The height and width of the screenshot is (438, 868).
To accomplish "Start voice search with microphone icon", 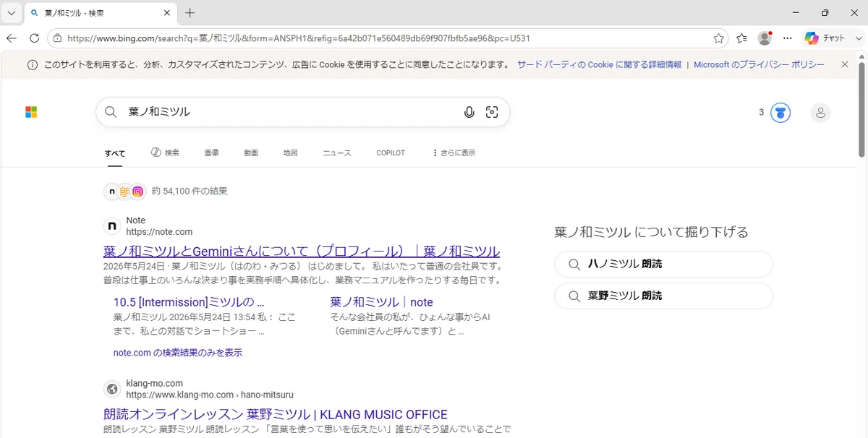I will click(469, 112).
